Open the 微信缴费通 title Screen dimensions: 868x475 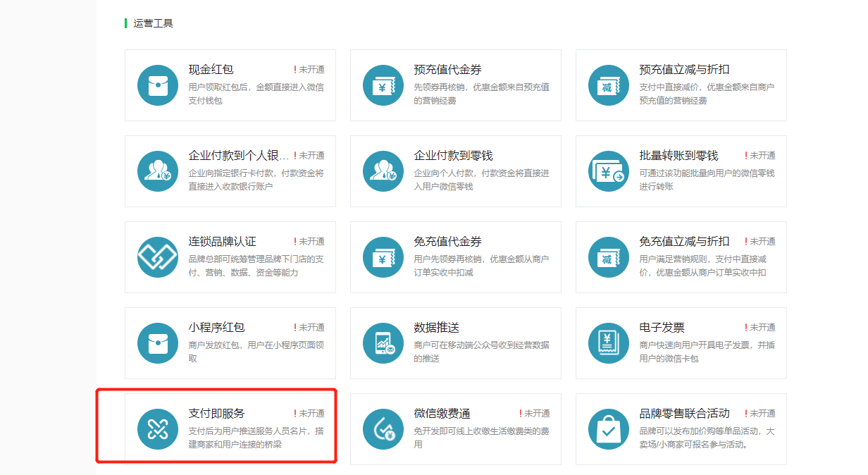tap(442, 414)
